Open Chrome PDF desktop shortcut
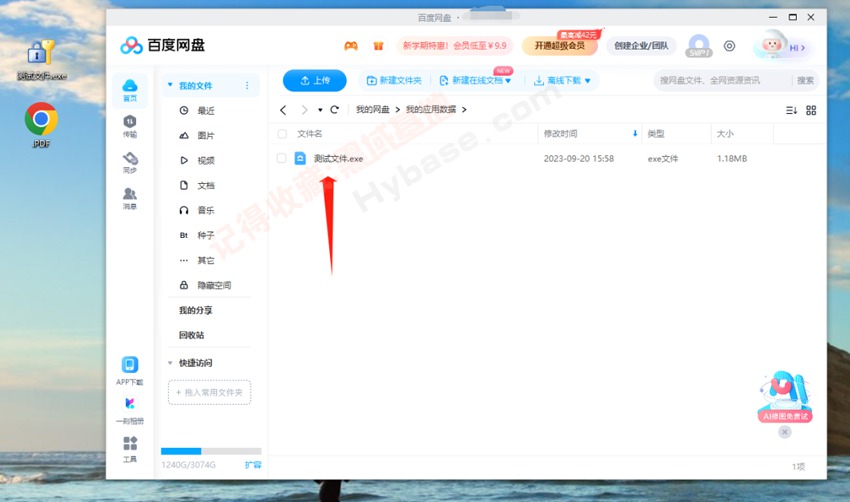This screenshot has height=502, width=850. (x=41, y=125)
